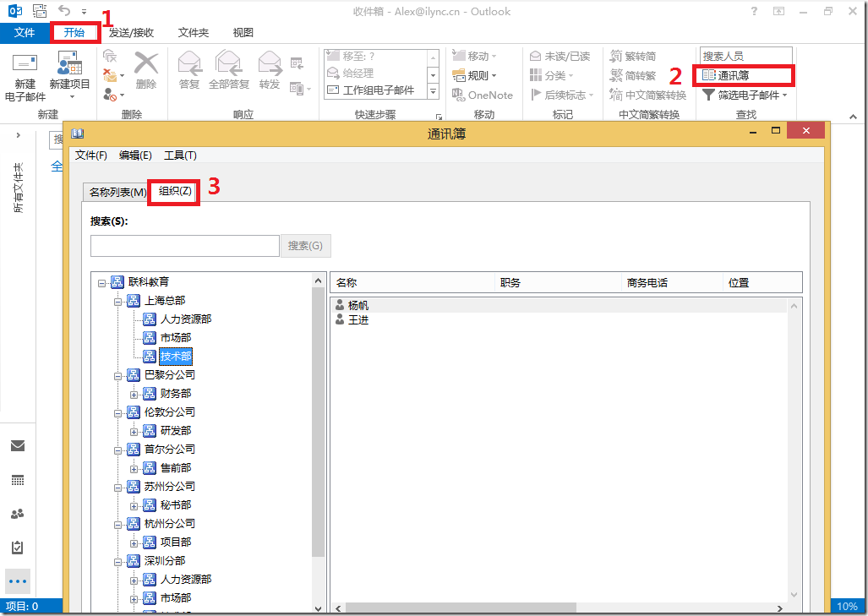This screenshot has height=616, width=868.
Task: Click Reply All icon
Action: click(x=229, y=71)
